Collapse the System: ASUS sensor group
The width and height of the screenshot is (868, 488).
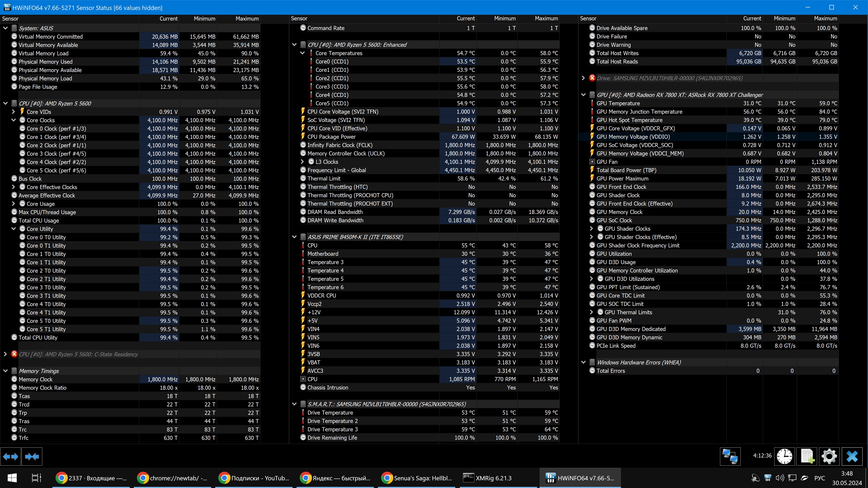(x=5, y=28)
